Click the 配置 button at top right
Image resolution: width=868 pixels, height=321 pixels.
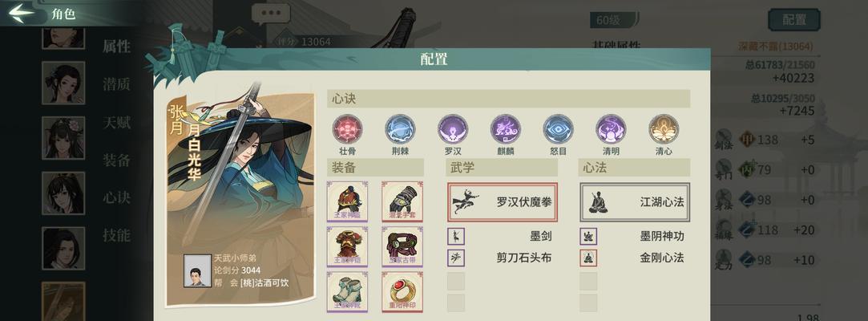[x=793, y=20]
